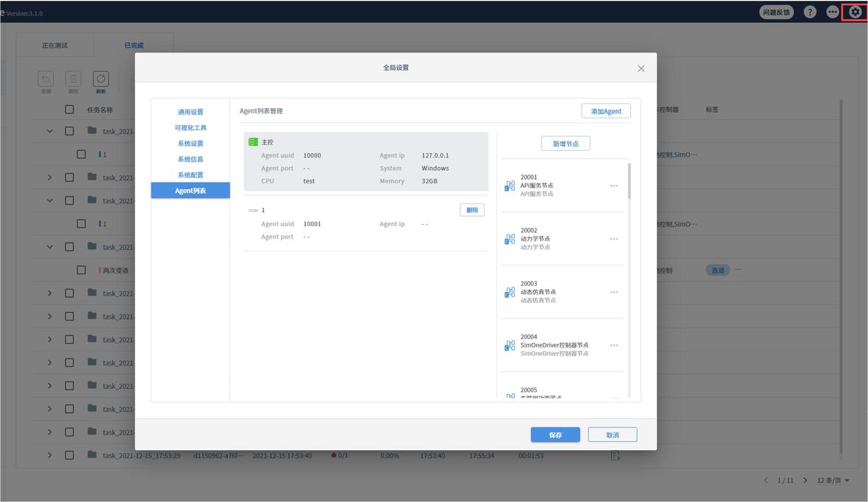This screenshot has width=868, height=502.
Task: Click node icon for 20002 动力学节点
Action: [x=510, y=239]
